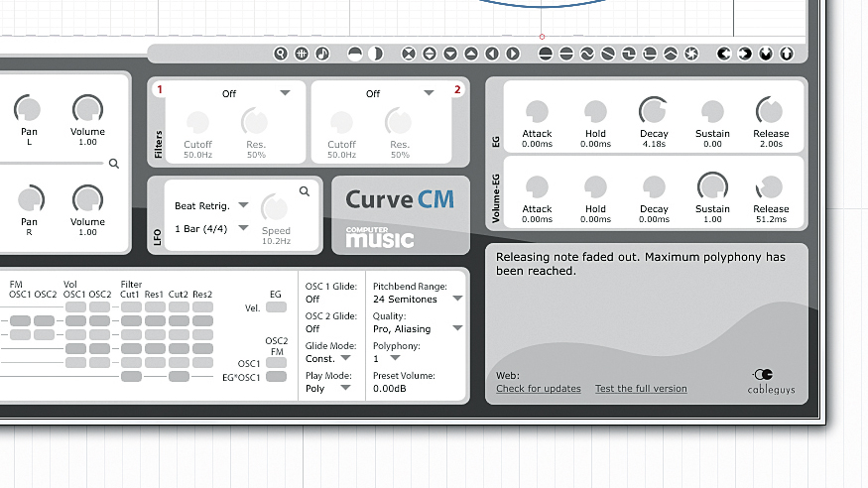868x488 pixels.
Task: Select the half-filled flat waveform preset icon
Action: tap(546, 54)
